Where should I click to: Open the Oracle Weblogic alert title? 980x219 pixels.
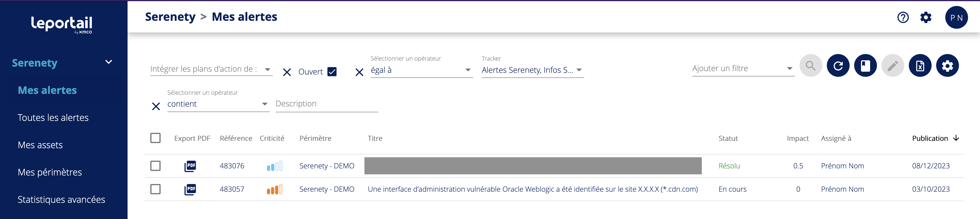[533, 189]
